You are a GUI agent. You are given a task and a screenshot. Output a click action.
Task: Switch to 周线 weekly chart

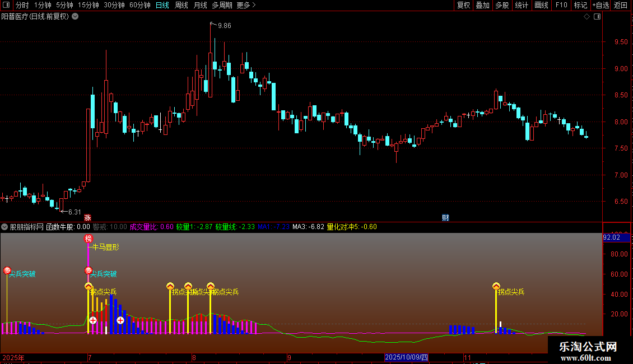pyautogui.click(x=181, y=5)
